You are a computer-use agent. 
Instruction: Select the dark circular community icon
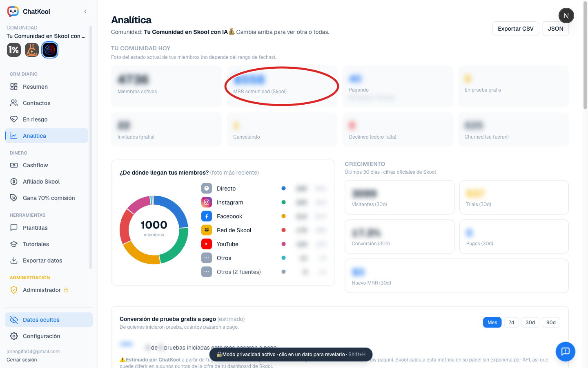[50, 50]
